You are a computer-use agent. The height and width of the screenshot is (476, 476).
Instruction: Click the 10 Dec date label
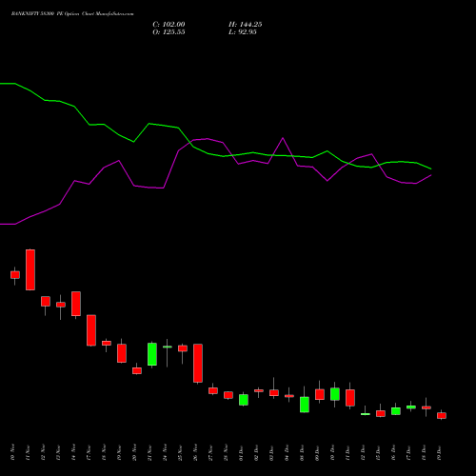tap(332, 452)
